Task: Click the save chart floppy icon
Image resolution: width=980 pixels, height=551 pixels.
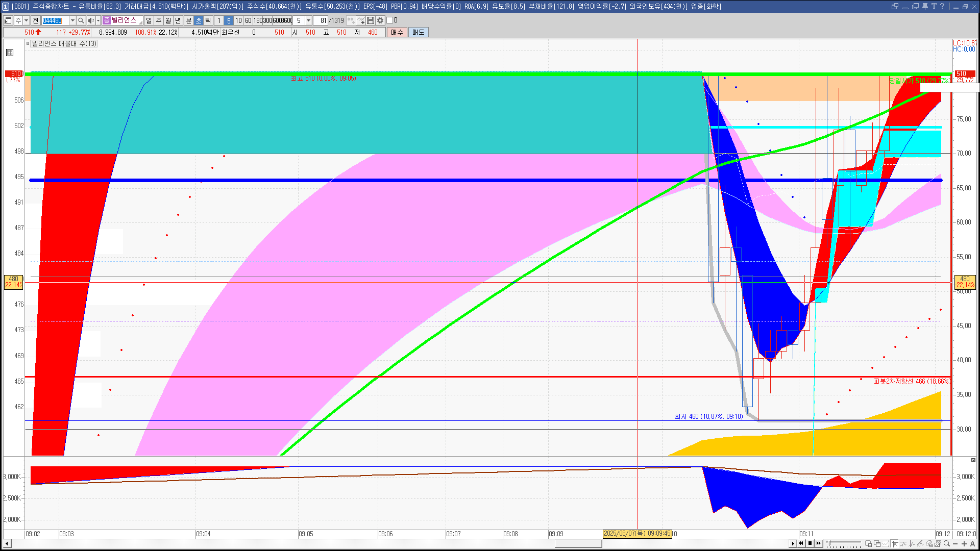Action: click(x=371, y=20)
